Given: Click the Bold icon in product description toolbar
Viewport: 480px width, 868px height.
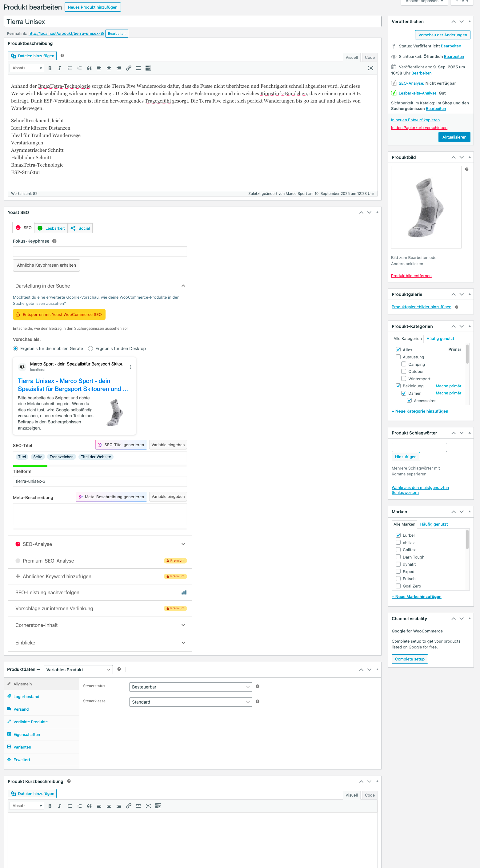Looking at the screenshot, I should pyautogui.click(x=50, y=68).
